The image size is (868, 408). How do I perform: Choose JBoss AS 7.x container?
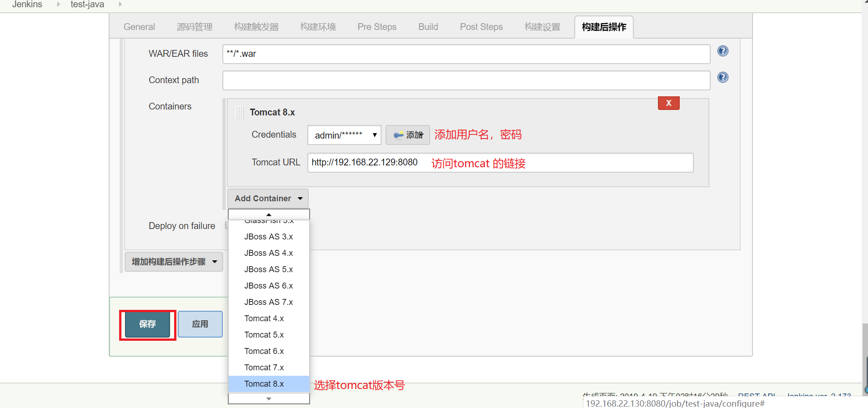coord(269,302)
